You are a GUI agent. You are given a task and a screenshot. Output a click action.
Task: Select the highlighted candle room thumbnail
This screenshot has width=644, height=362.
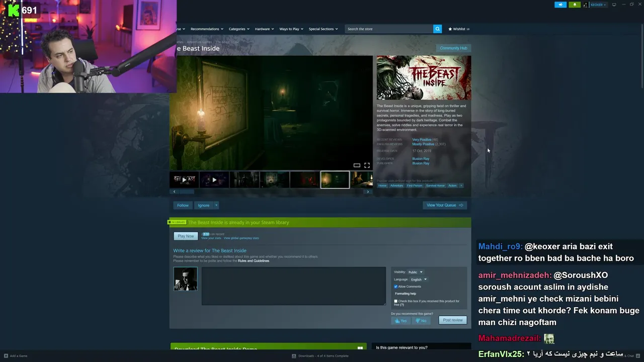(x=335, y=179)
